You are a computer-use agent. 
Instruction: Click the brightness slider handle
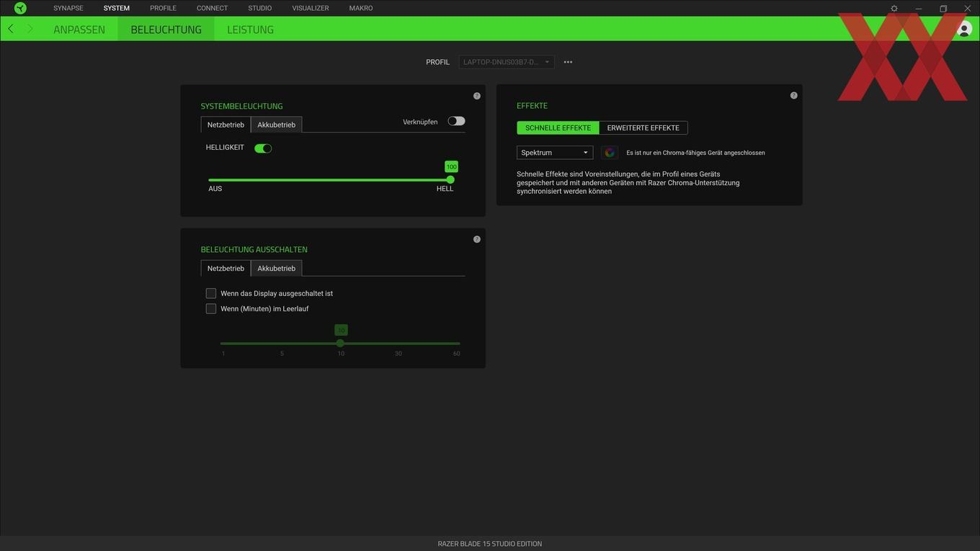click(450, 179)
